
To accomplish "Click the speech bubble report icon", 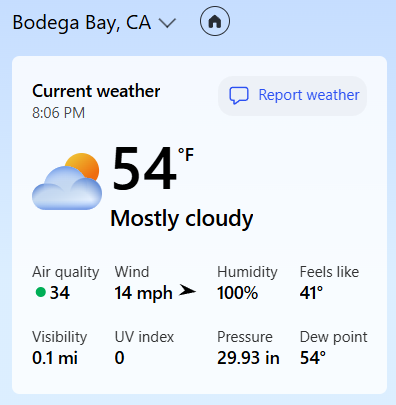I will pos(239,96).
